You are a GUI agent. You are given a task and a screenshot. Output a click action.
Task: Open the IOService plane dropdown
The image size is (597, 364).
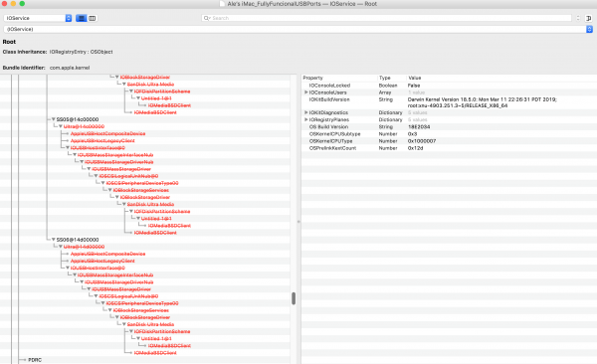tap(38, 18)
